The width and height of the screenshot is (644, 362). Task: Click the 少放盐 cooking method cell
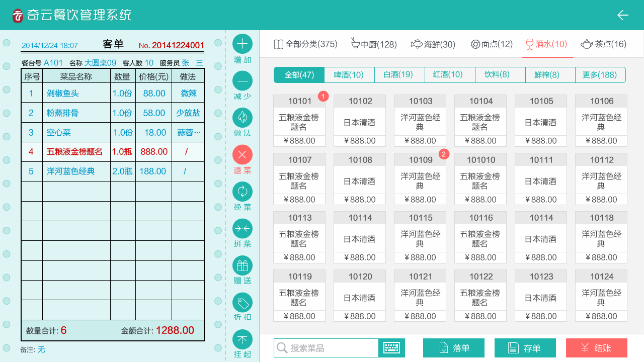pyautogui.click(x=188, y=113)
